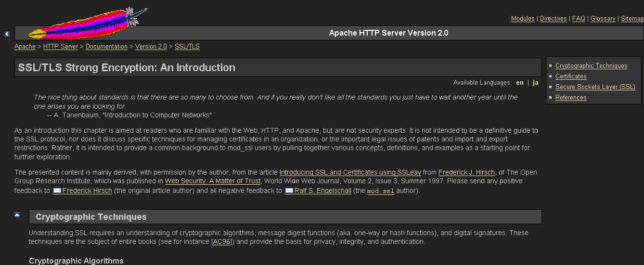Open the AC96 reference link
Viewport: 644px width, 265px height.
click(221, 242)
